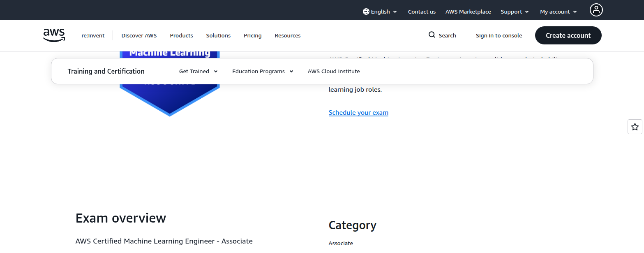Image resolution: width=644 pixels, height=253 pixels.
Task: Expand the My account dropdown
Action: (x=559, y=12)
